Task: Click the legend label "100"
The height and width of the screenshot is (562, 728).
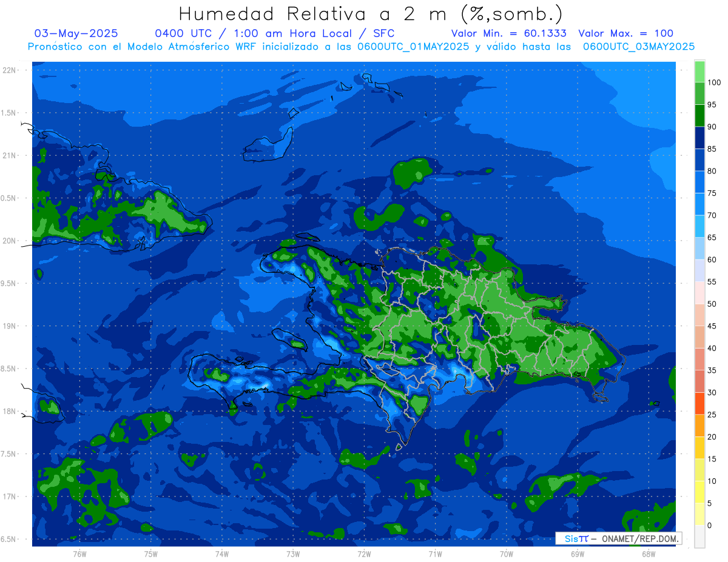Action: [x=713, y=82]
